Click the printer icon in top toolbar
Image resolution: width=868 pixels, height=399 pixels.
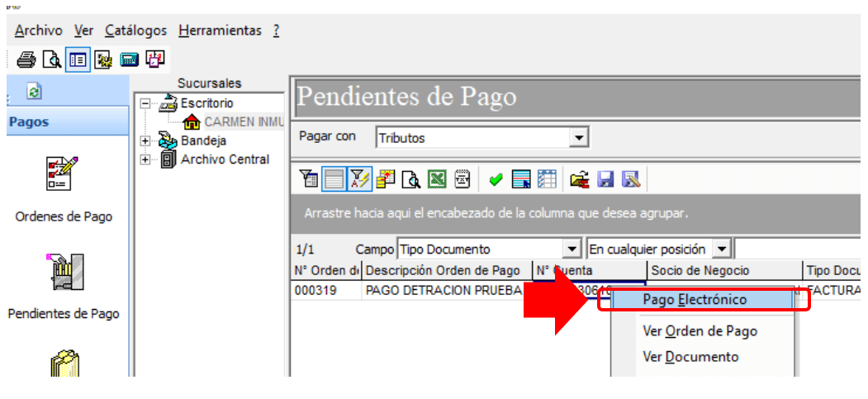click(26, 59)
